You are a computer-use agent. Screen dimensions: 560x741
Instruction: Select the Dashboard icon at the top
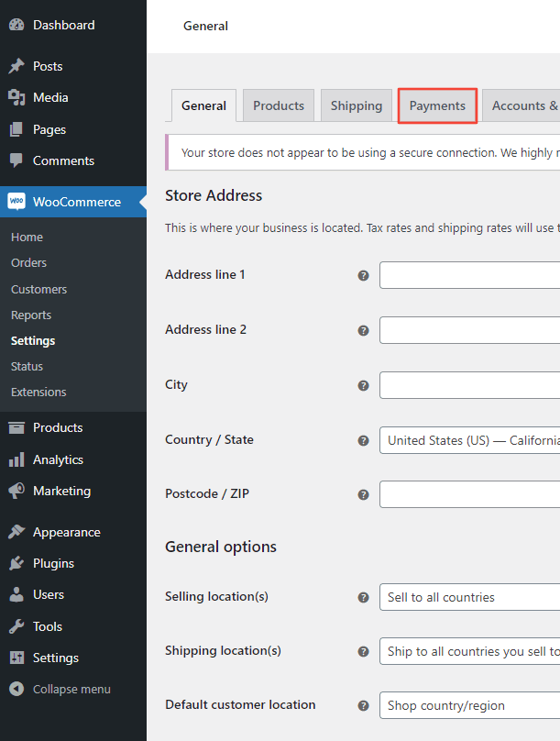pos(16,25)
